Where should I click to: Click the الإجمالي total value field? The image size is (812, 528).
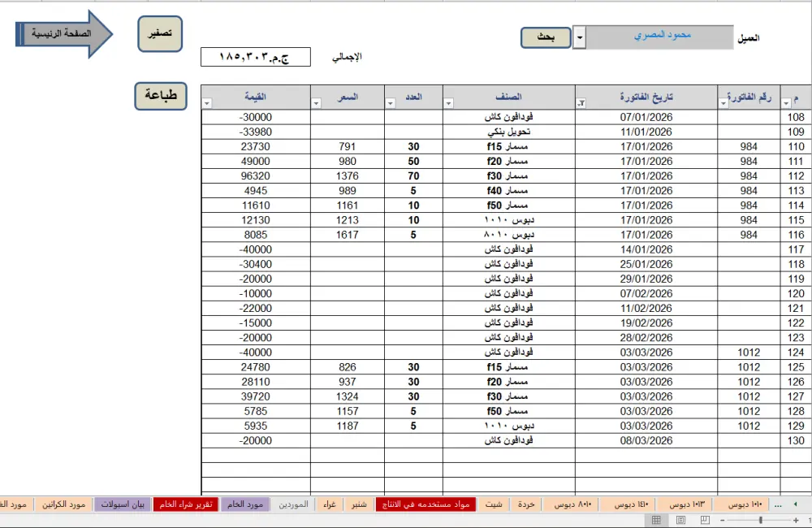tap(256, 57)
